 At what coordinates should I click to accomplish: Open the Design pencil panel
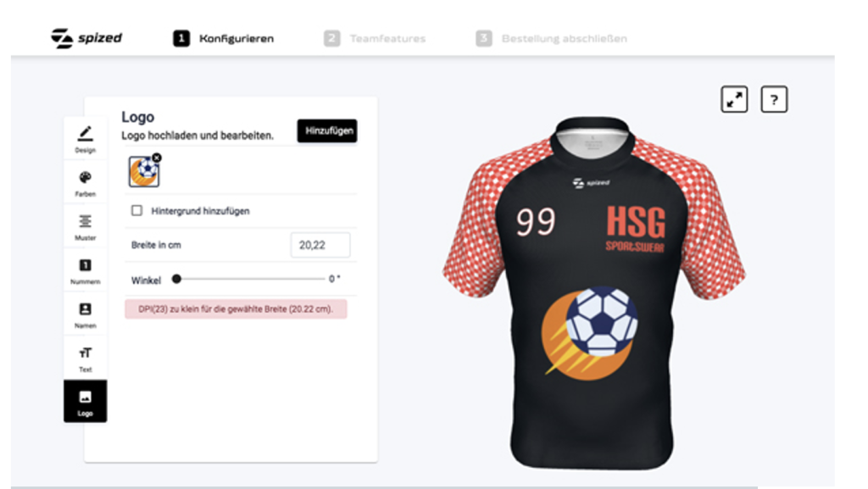(86, 138)
